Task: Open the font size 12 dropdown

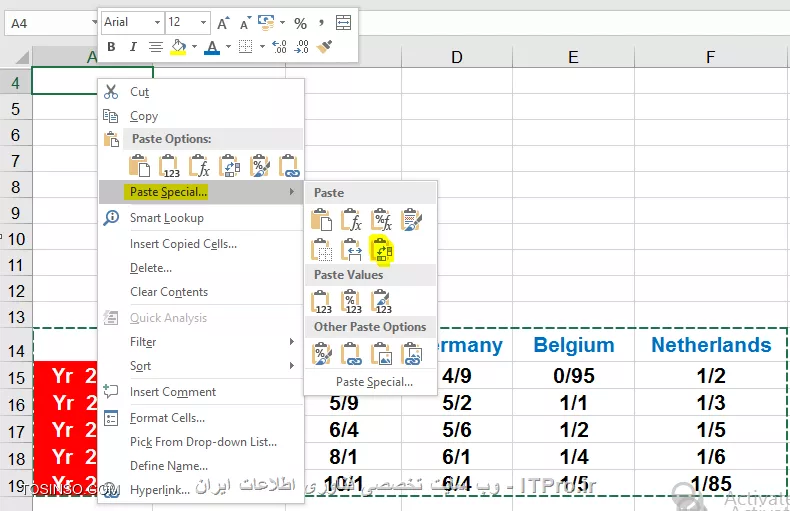Action: (x=203, y=23)
